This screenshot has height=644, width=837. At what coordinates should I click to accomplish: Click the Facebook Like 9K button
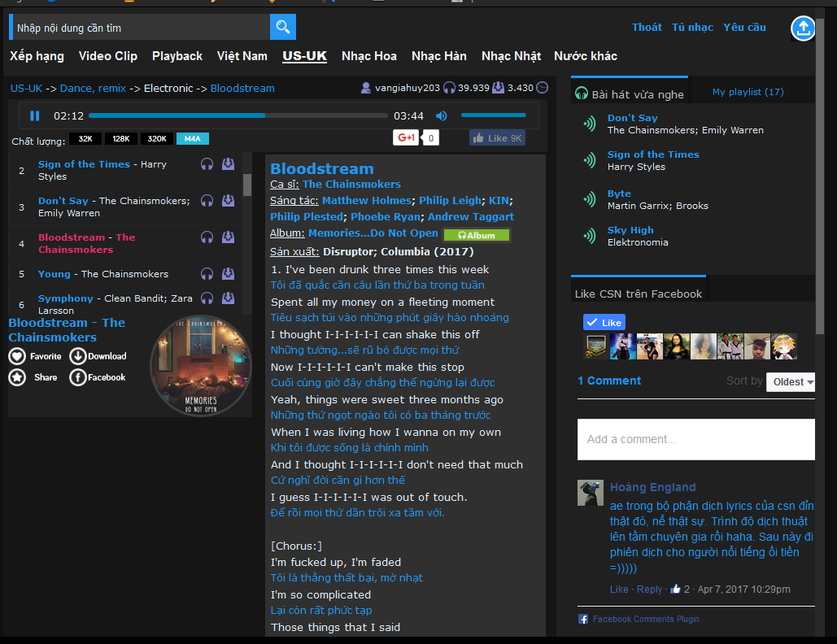498,137
